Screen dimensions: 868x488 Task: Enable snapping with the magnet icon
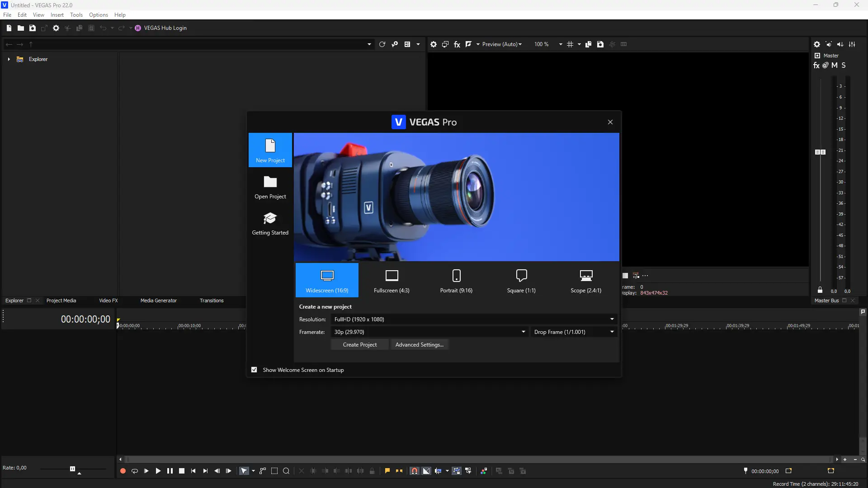[x=414, y=470]
